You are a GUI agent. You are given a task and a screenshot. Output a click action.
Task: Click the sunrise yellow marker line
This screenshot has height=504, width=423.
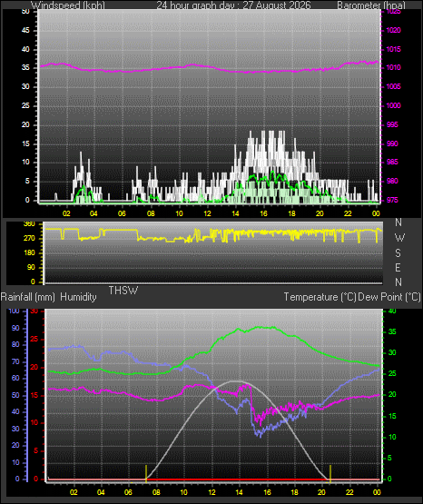tap(146, 473)
